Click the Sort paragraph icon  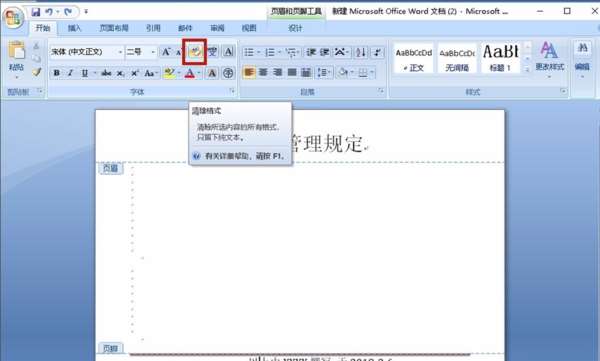[360, 52]
